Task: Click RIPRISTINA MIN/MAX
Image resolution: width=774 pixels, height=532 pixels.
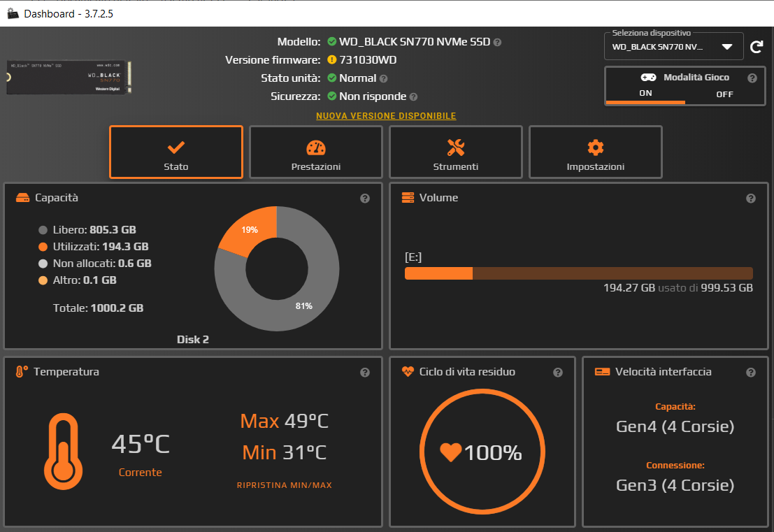Action: click(x=285, y=485)
